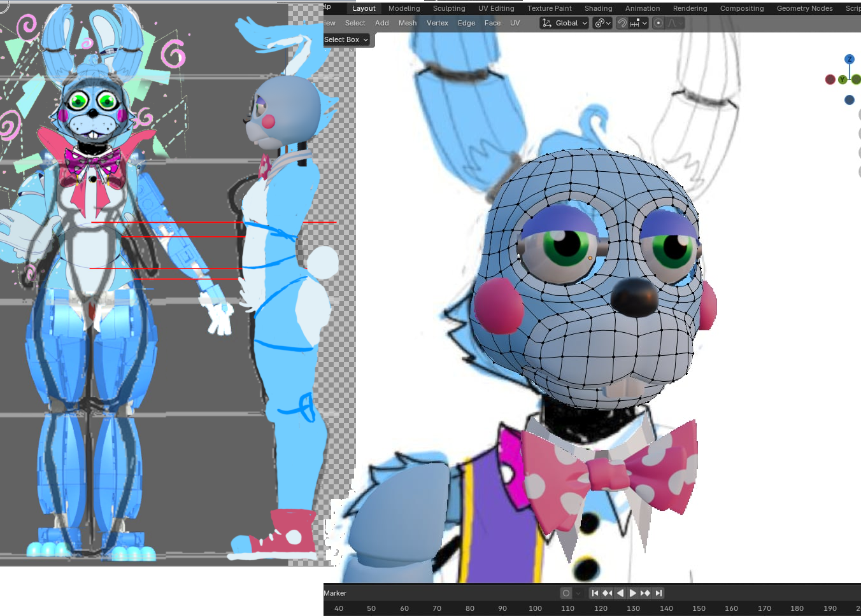Toggle the snap magnet icon
The height and width of the screenshot is (616, 861).
[x=622, y=23]
